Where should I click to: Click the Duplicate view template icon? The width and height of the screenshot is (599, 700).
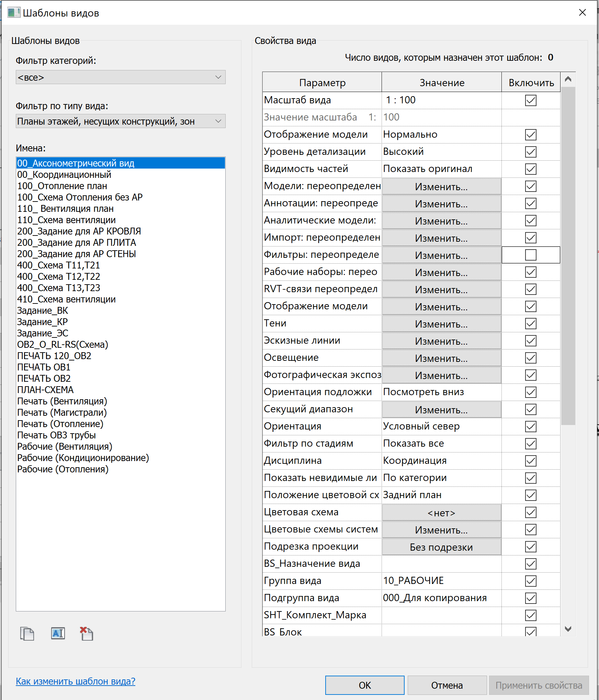pyautogui.click(x=27, y=633)
